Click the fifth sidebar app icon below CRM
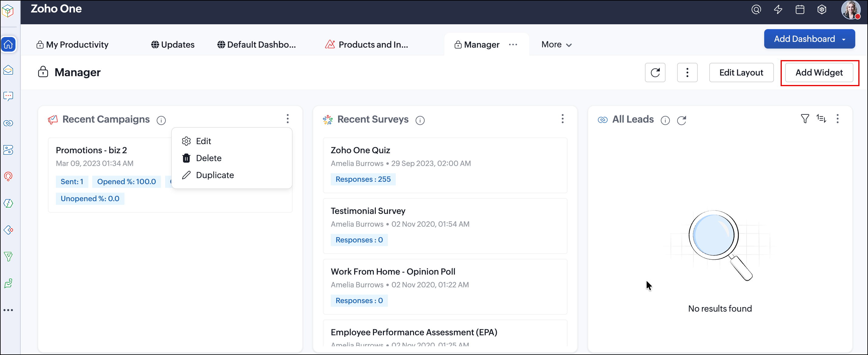Viewport: 868px width, 355px height. click(x=8, y=150)
